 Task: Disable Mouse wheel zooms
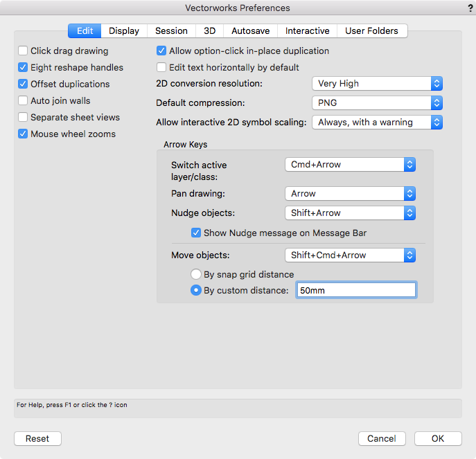pyautogui.click(x=23, y=134)
